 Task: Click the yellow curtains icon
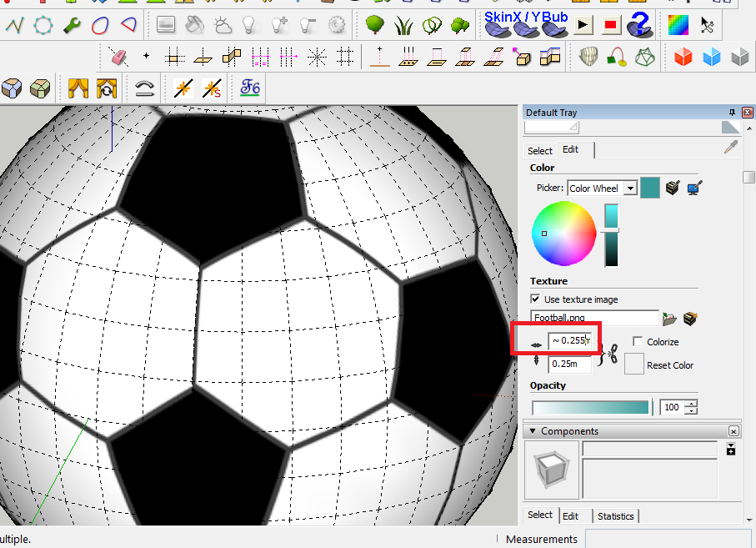(78, 88)
